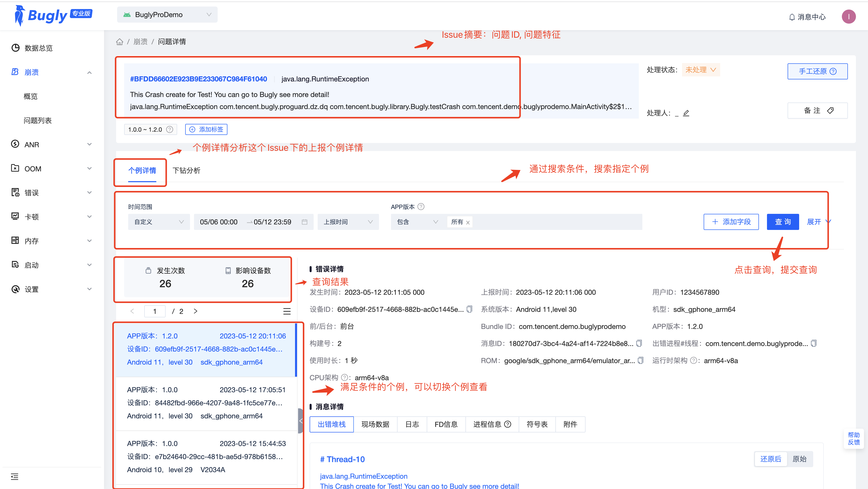The image size is (868, 489).
Task: Open the 附件 tab
Action: (570, 424)
